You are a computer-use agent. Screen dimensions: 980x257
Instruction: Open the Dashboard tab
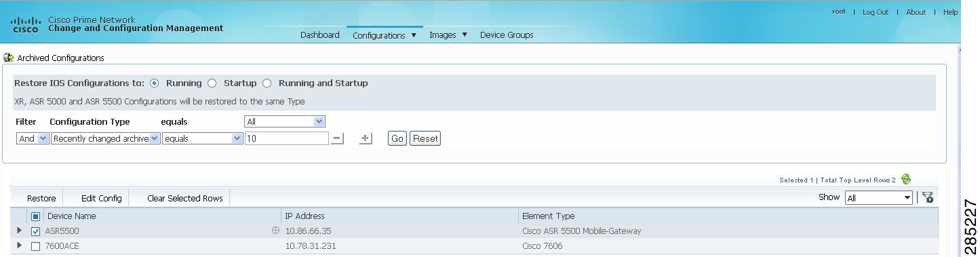click(319, 35)
